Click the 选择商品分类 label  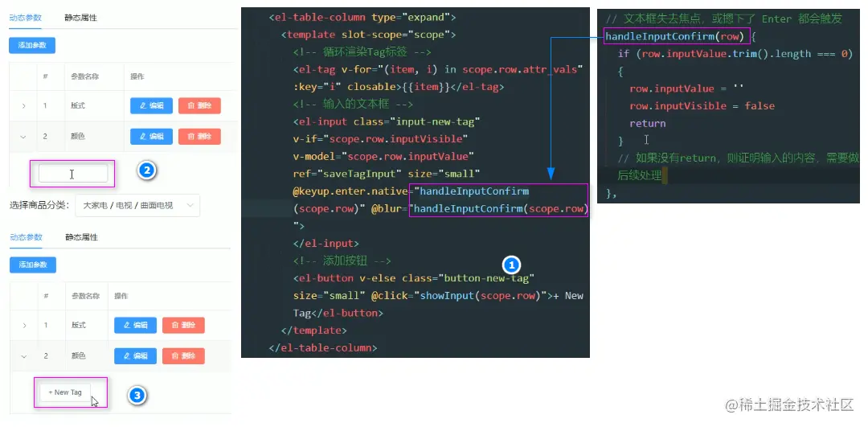39,206
